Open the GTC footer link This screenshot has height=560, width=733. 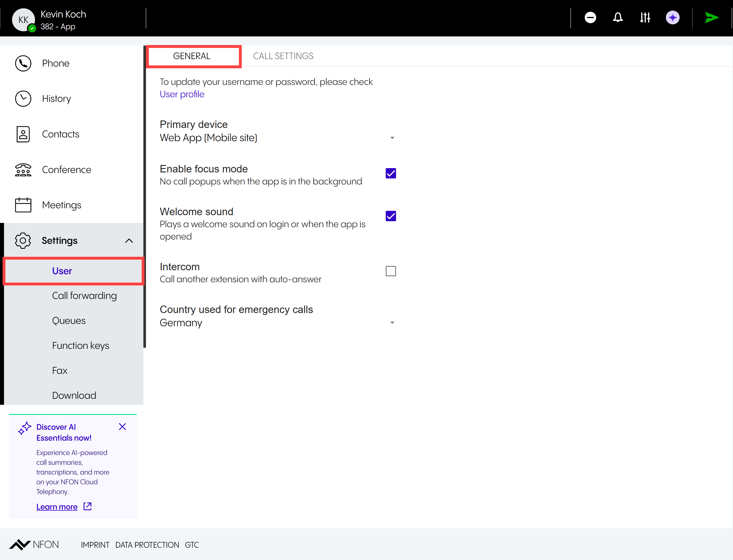(192, 545)
